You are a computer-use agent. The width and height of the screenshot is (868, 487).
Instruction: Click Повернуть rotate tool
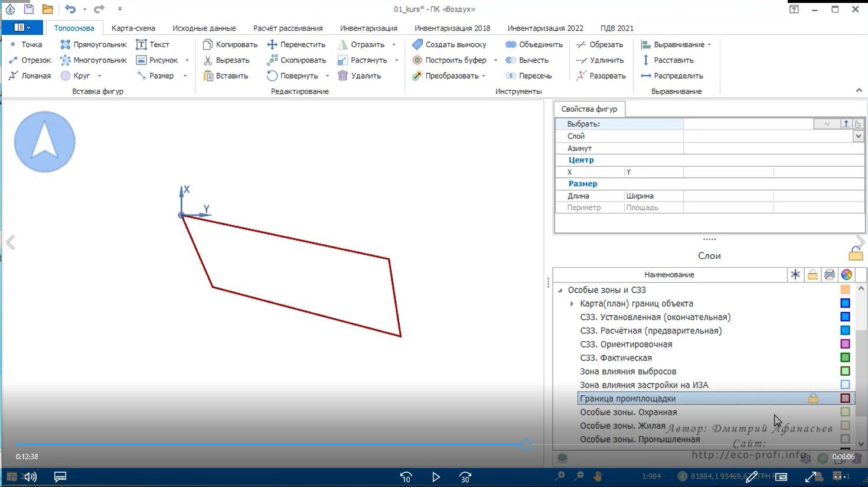[293, 76]
